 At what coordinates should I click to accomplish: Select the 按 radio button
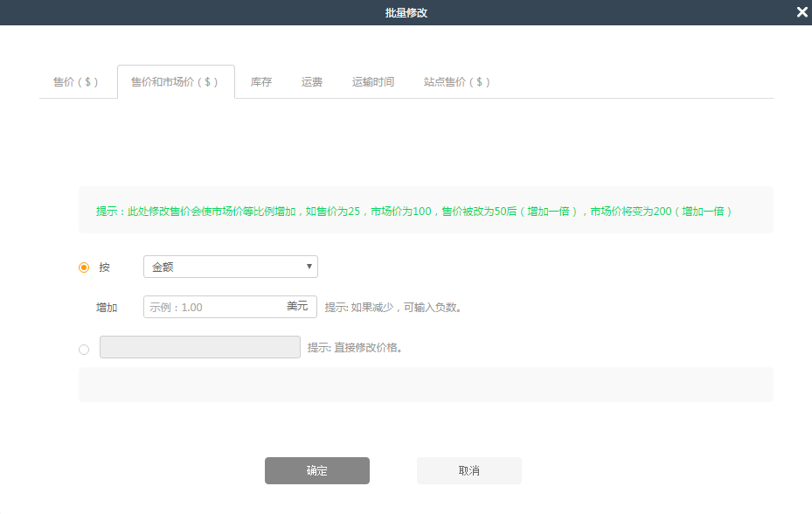[83, 267]
